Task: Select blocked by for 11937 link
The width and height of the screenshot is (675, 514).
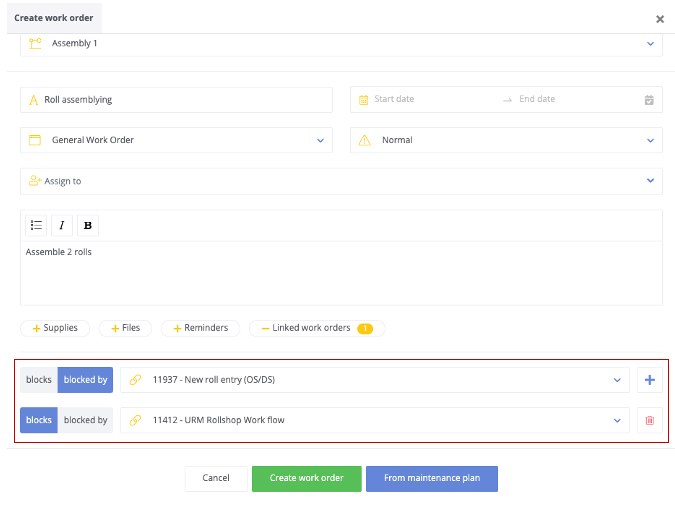Action: click(85, 380)
